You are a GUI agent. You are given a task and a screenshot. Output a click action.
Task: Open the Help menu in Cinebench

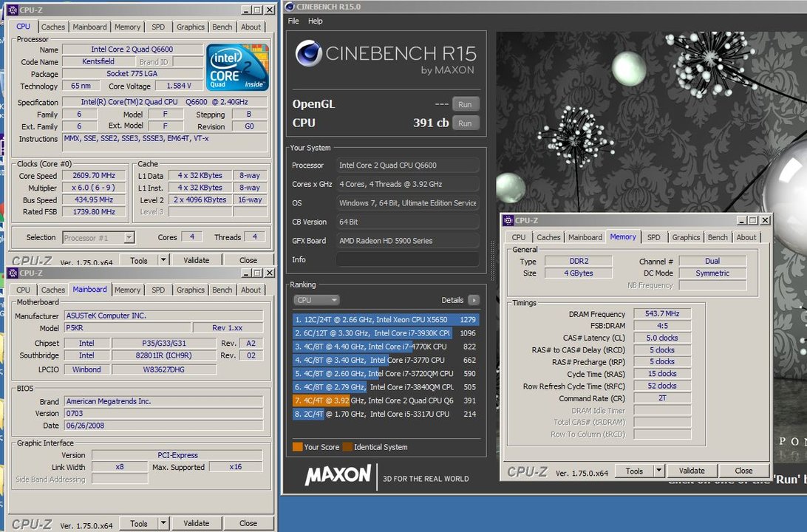pyautogui.click(x=315, y=21)
